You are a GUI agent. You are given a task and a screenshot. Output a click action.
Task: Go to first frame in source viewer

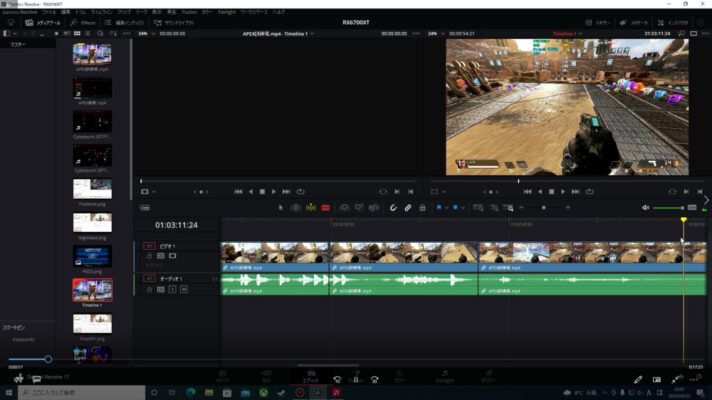[238, 192]
